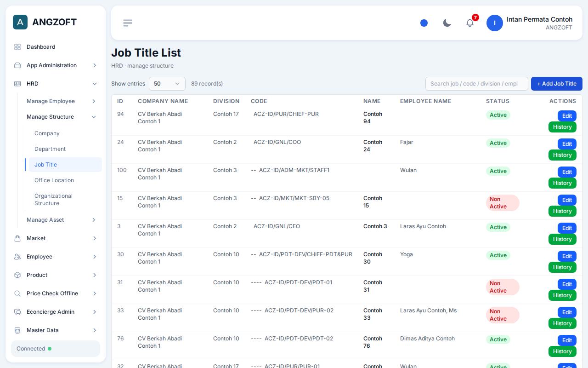Viewport: 588px width, 368px height.
Task: Expand the Market menu chevron
Action: pyautogui.click(x=95, y=238)
